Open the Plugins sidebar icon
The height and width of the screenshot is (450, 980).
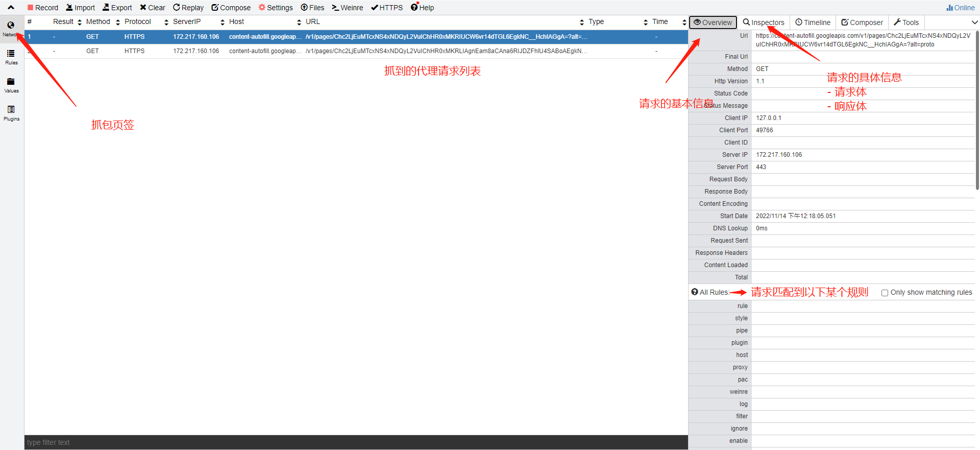click(11, 113)
